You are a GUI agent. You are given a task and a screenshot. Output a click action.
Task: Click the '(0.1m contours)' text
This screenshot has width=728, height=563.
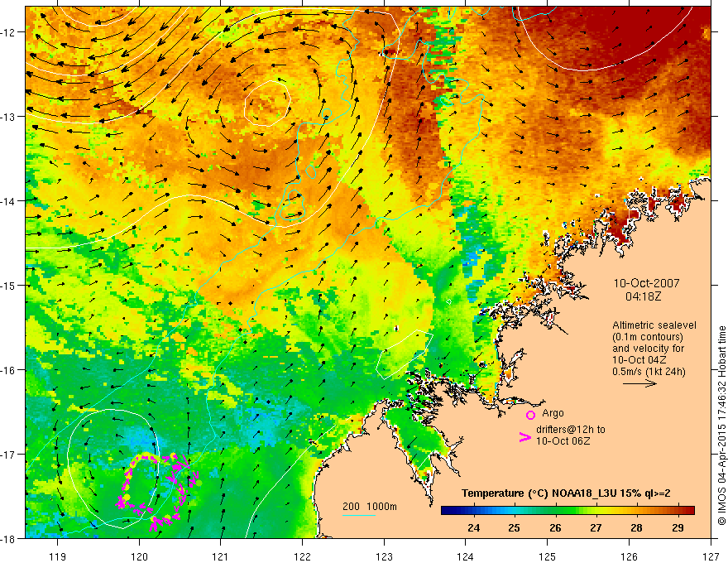(648, 337)
